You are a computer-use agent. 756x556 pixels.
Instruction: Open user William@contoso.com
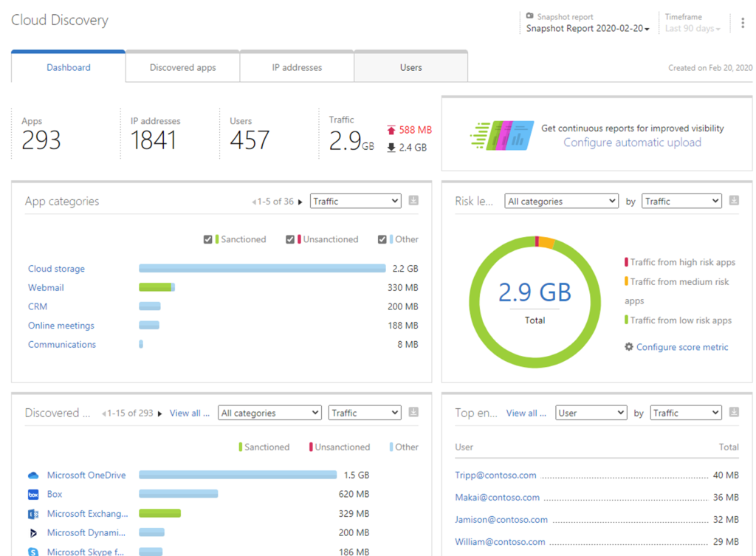(x=500, y=541)
